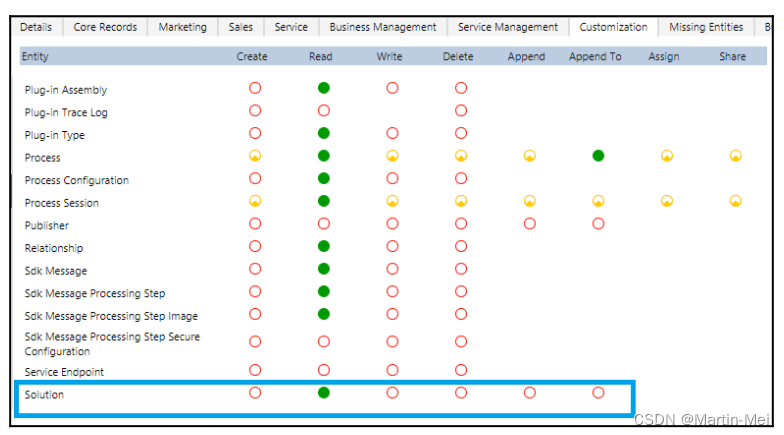
Task: Toggle Delete privilege for Process Configuration
Action: point(461,178)
